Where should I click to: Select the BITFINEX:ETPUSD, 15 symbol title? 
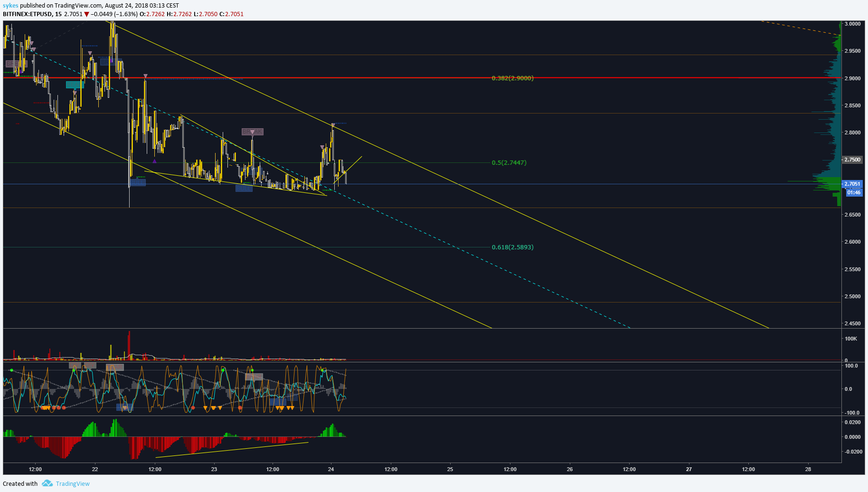point(32,14)
